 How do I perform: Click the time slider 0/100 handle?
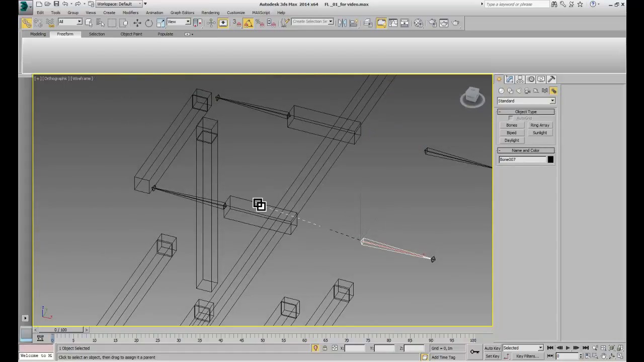[60, 330]
